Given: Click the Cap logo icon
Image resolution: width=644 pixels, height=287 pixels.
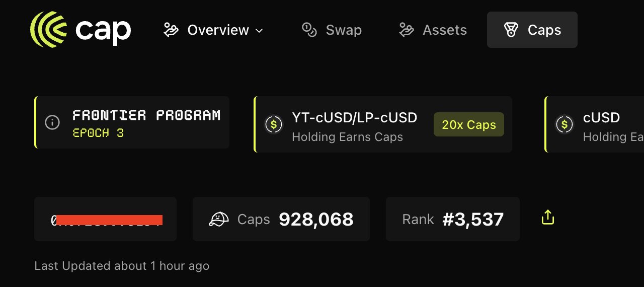Looking at the screenshot, I should pos(49,30).
